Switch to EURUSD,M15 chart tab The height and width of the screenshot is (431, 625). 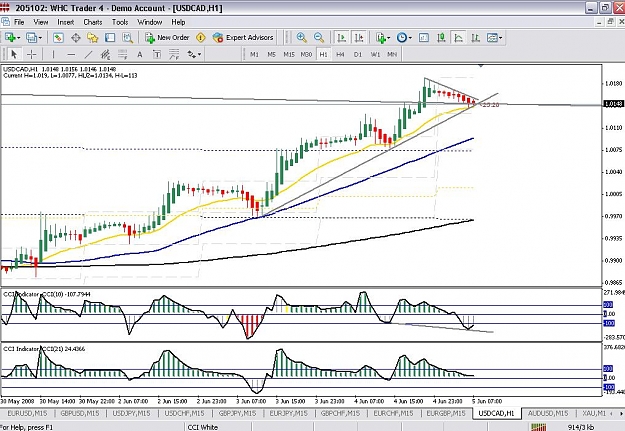(27, 413)
